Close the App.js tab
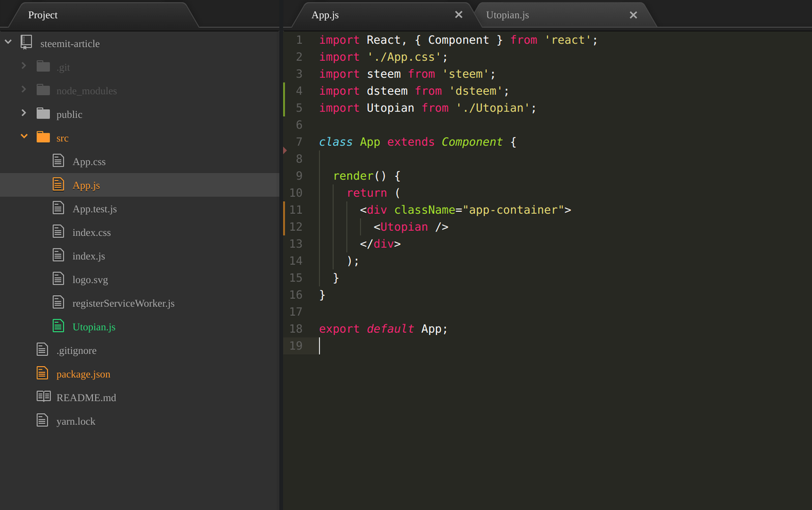This screenshot has width=812, height=510. point(459,15)
